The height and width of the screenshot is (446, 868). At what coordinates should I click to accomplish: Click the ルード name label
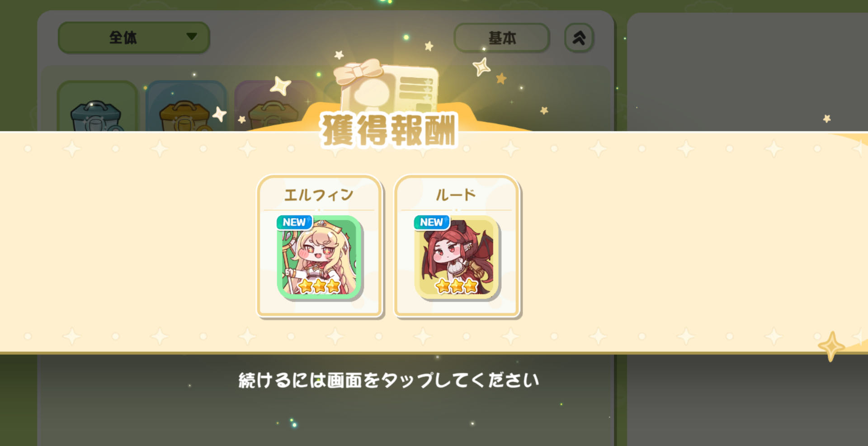[x=456, y=195]
